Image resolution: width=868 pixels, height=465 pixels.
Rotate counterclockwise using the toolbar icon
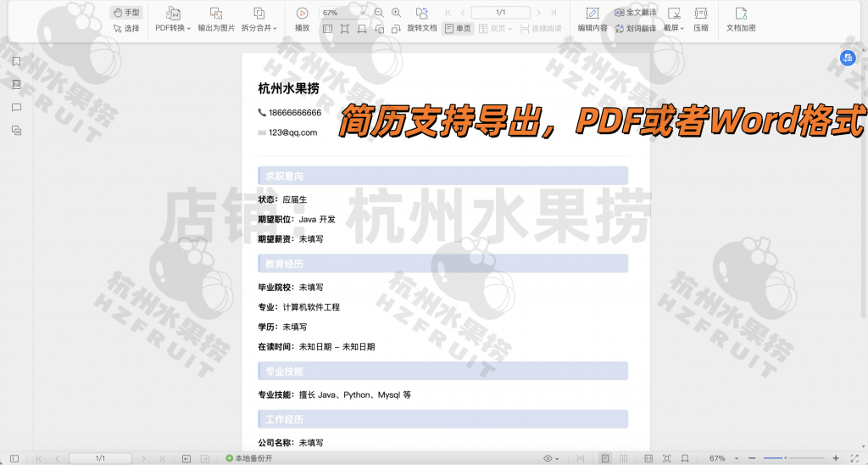(379, 28)
